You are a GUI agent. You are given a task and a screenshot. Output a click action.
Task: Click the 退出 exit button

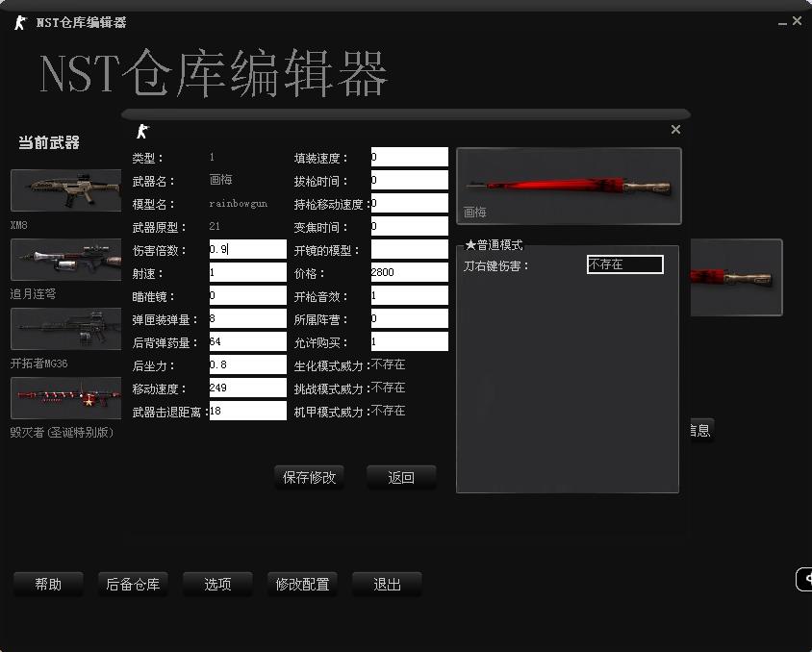387,584
